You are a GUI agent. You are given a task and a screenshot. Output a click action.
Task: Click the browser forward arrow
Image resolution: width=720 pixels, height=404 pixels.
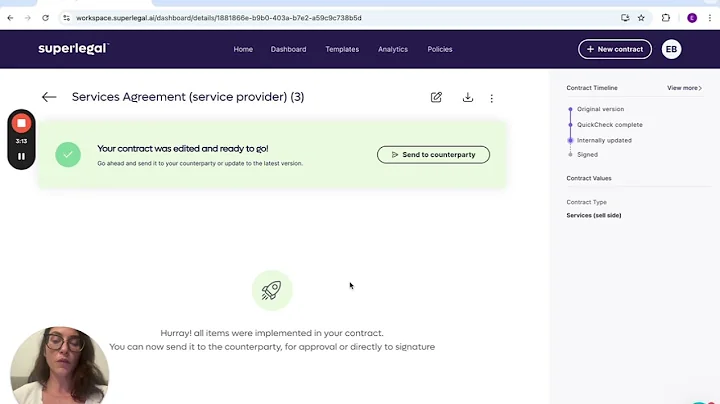tap(28, 18)
